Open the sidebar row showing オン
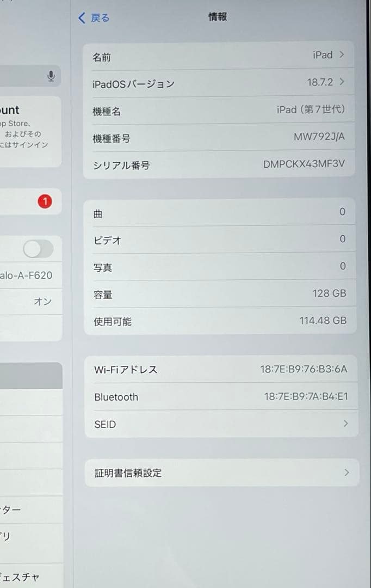This screenshot has height=588, width=371. [x=30, y=302]
